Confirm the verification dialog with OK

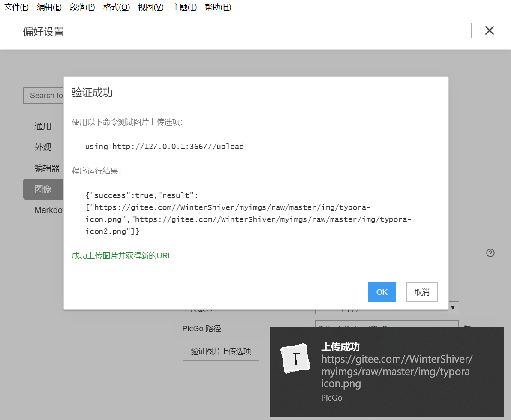[x=382, y=292]
